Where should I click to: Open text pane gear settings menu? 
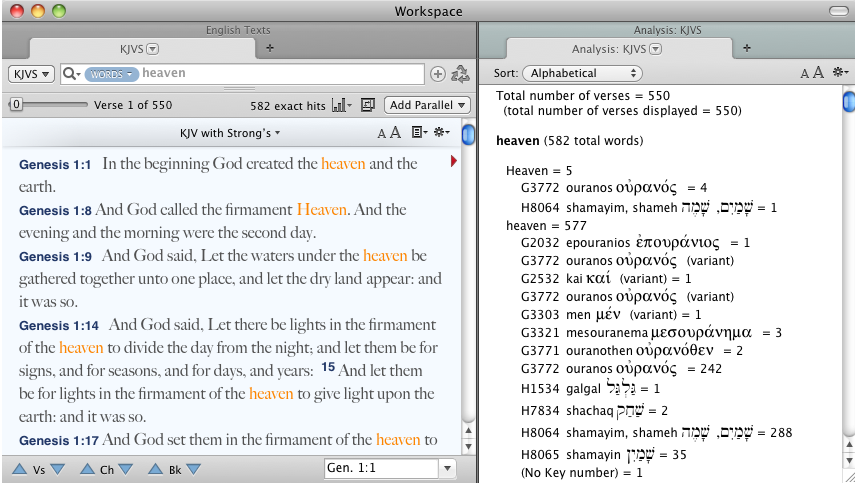441,132
